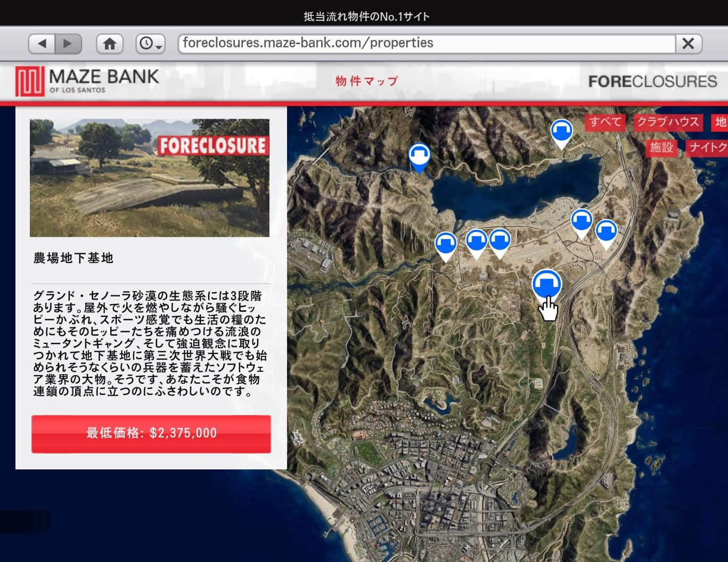Screen dimensions: 728x562
Task: Select the すべて filter
Action: (606, 122)
